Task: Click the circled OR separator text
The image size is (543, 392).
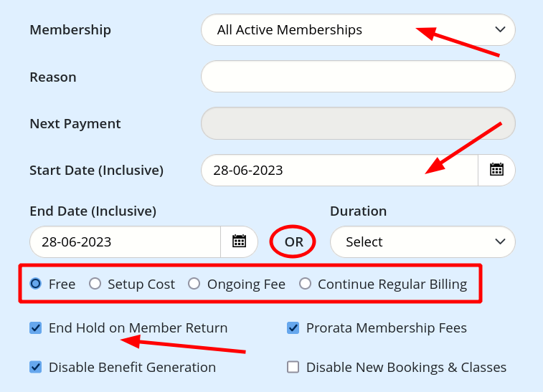Action: tap(294, 242)
